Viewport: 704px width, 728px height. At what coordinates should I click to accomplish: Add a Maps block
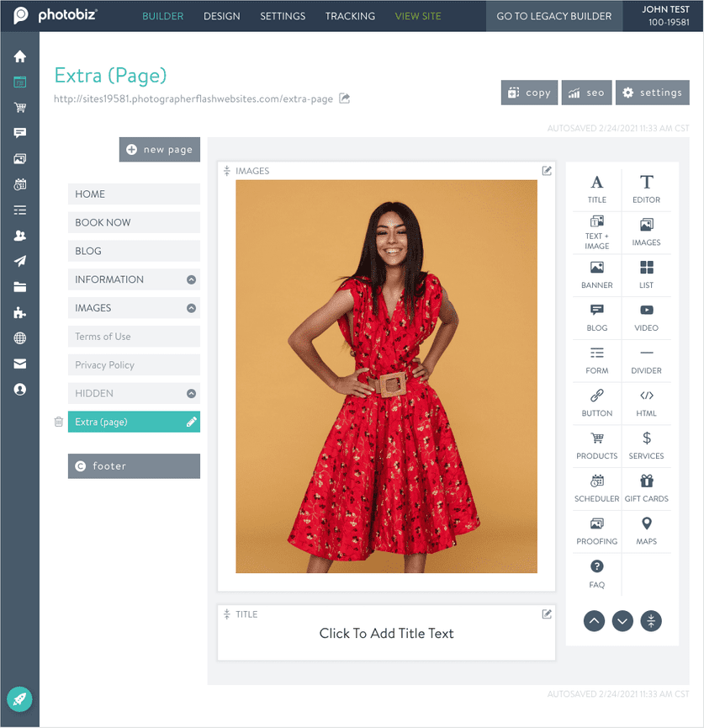(646, 531)
